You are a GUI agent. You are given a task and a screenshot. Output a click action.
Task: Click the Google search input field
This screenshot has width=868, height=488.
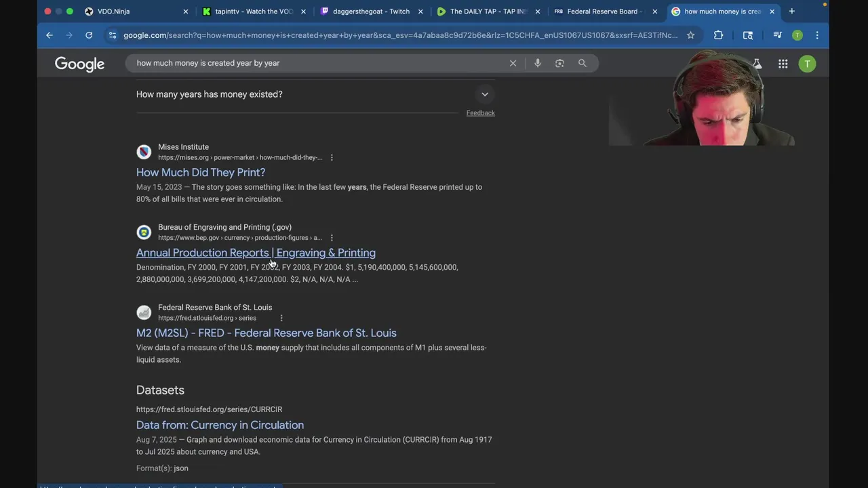click(319, 63)
